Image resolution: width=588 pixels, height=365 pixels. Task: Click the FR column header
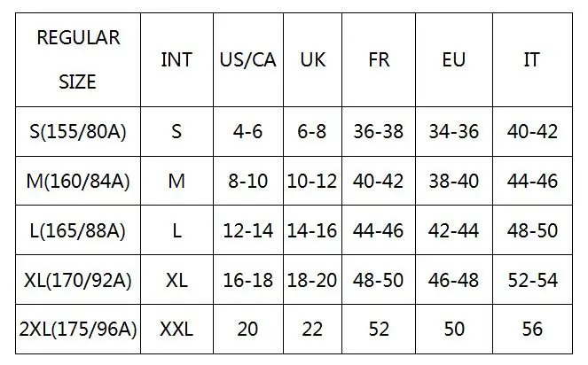379,60
